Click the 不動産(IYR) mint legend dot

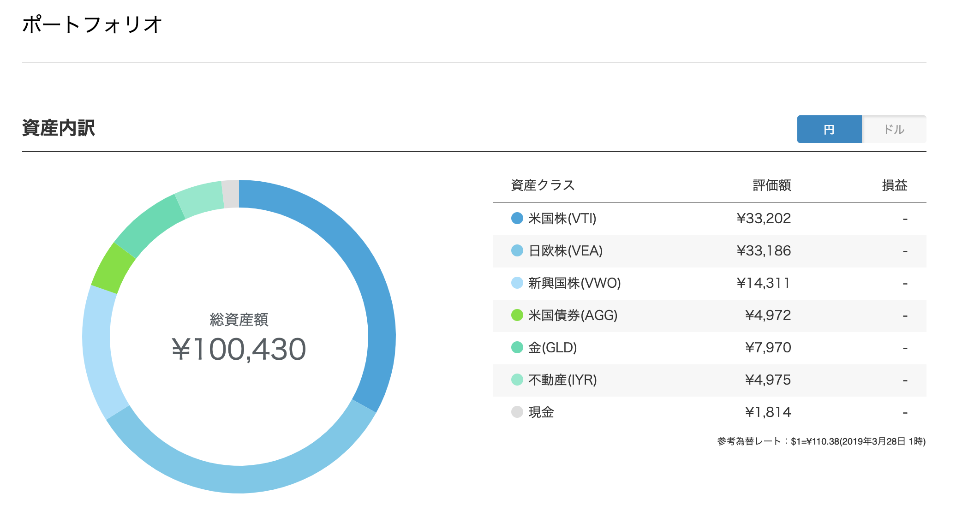517,380
